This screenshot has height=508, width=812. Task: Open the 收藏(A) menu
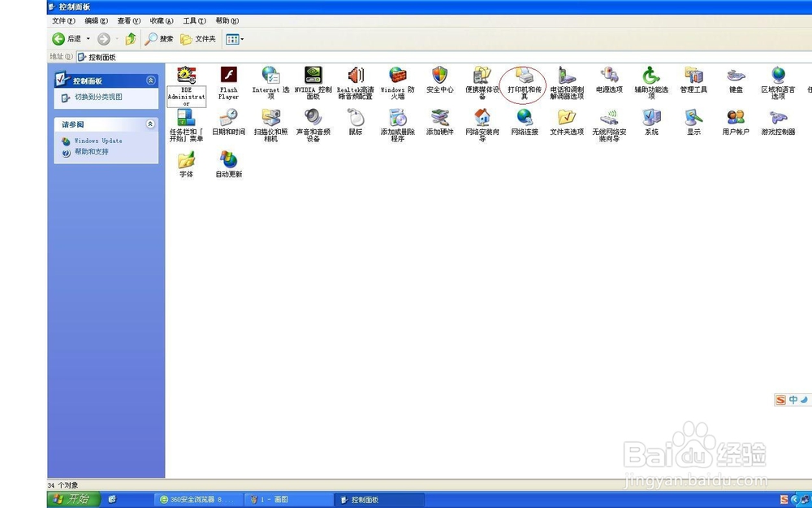pos(162,21)
